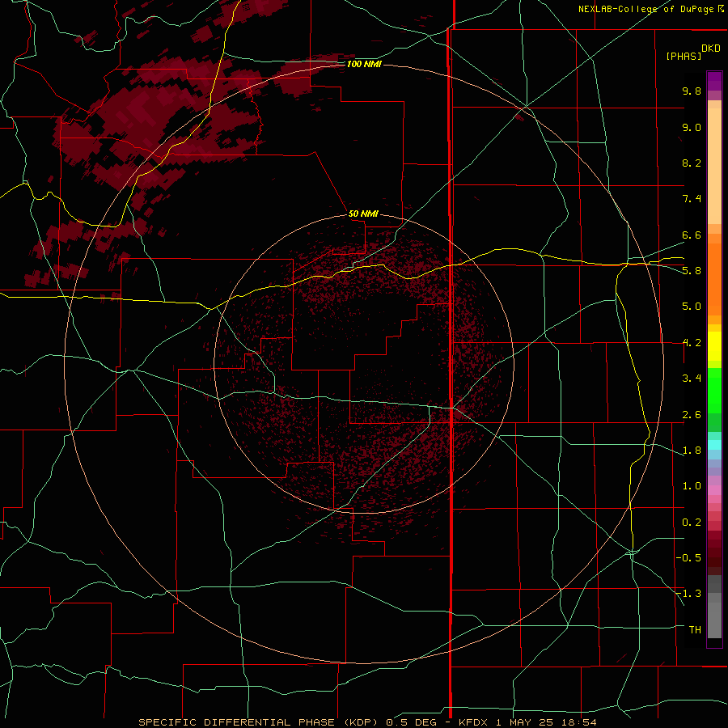This screenshot has width=728, height=728.
Task: Click the DKD label above the color scale
Action: tap(711, 49)
